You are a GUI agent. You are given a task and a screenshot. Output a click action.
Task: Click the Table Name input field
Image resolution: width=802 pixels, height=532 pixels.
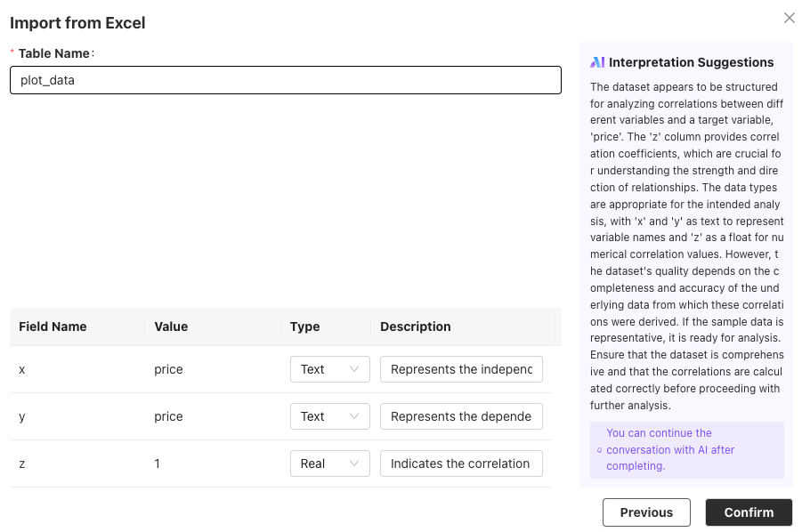(285, 80)
